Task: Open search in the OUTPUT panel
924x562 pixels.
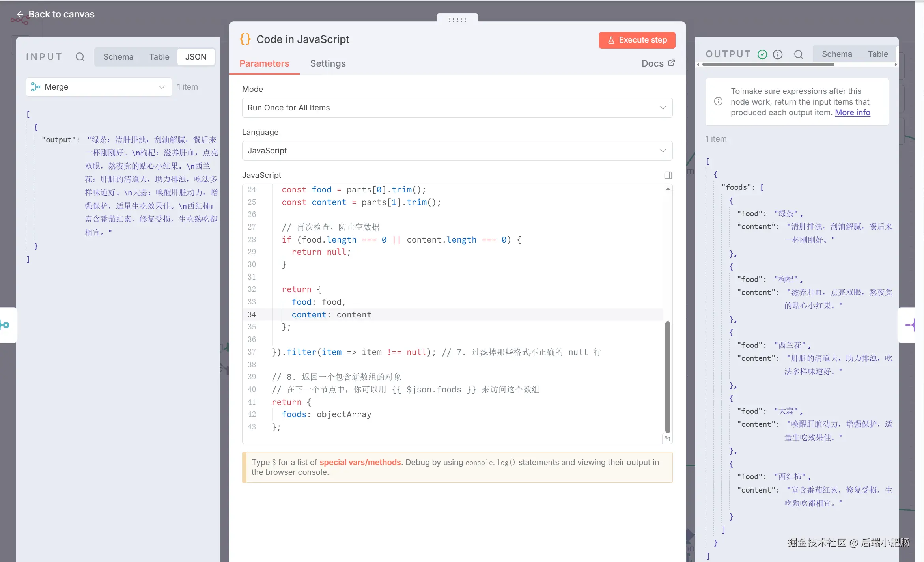Action: tap(798, 54)
